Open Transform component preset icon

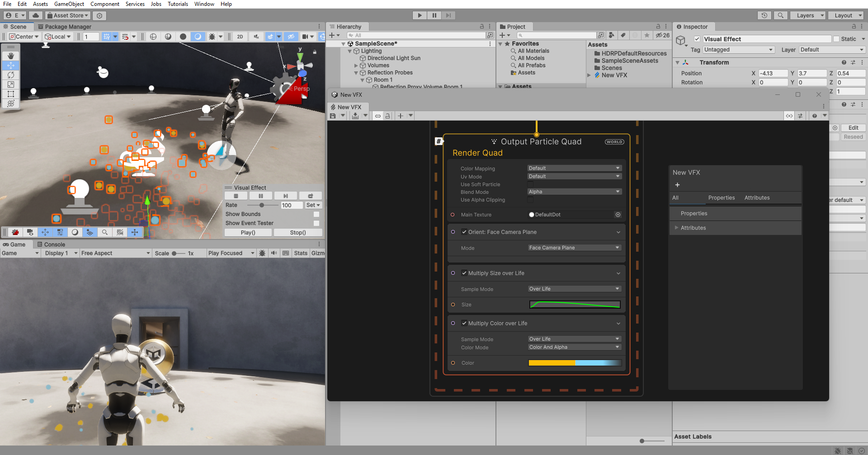tap(853, 62)
